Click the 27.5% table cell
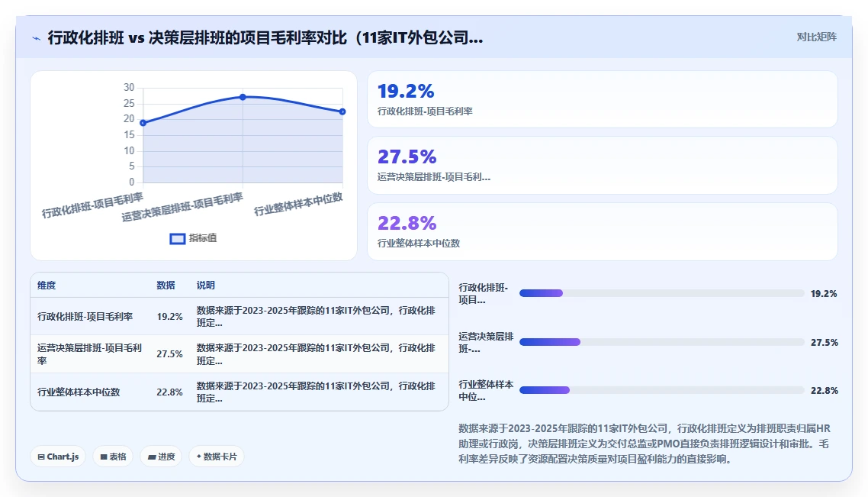868x497 pixels. coord(169,354)
